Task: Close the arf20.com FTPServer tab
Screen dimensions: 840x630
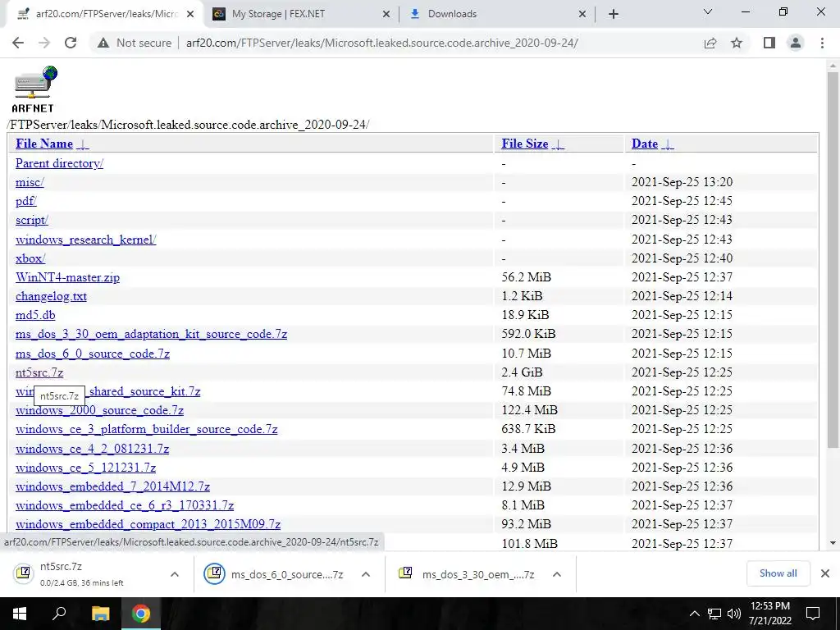Action: click(190, 15)
